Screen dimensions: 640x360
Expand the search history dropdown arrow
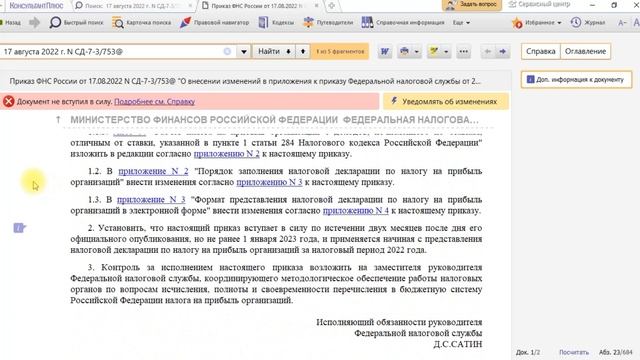click(x=244, y=52)
